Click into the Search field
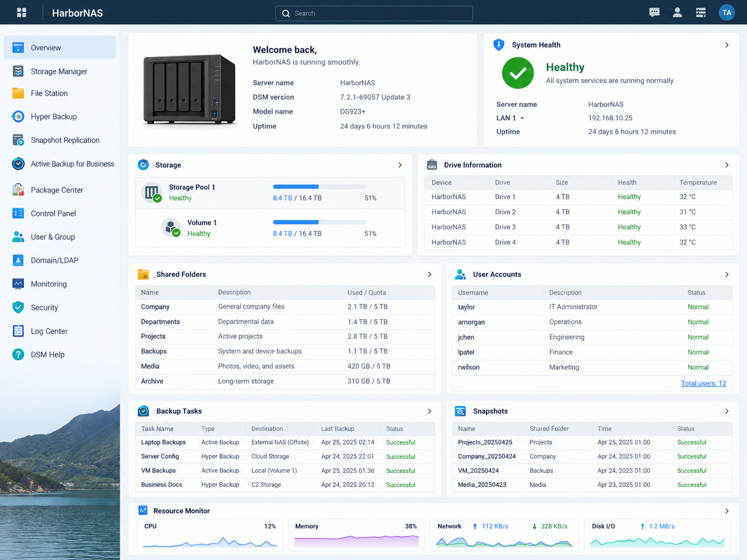Image resolution: width=747 pixels, height=560 pixels. (x=374, y=13)
